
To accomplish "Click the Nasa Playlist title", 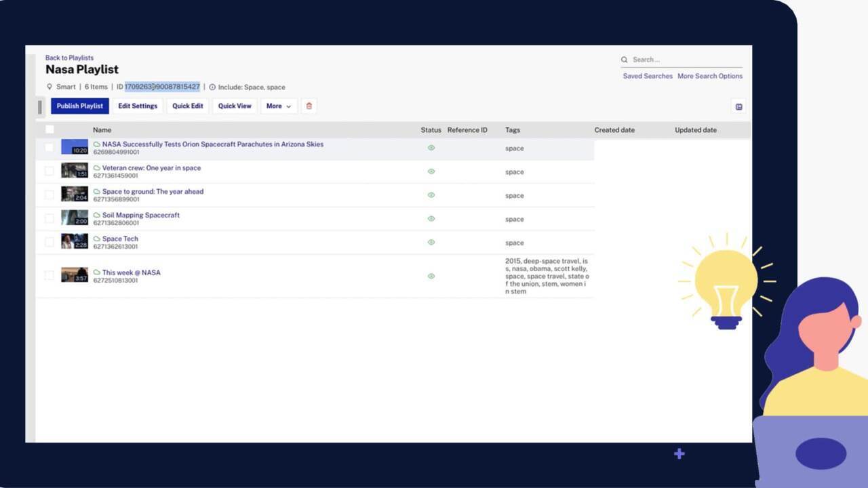I will (82, 69).
